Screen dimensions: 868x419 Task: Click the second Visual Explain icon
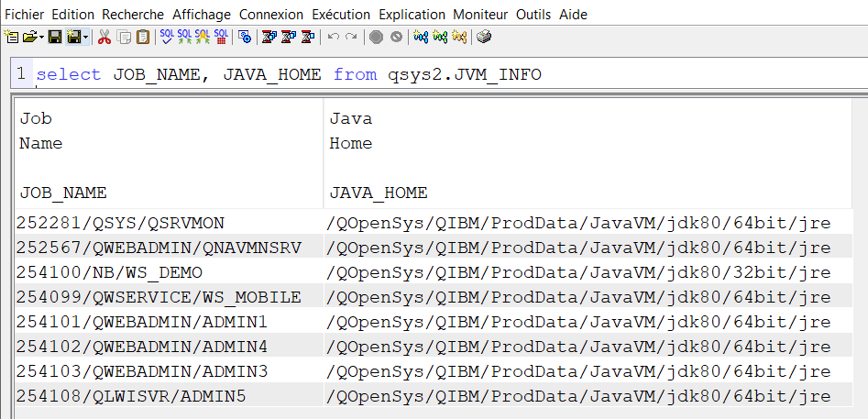[x=440, y=37]
